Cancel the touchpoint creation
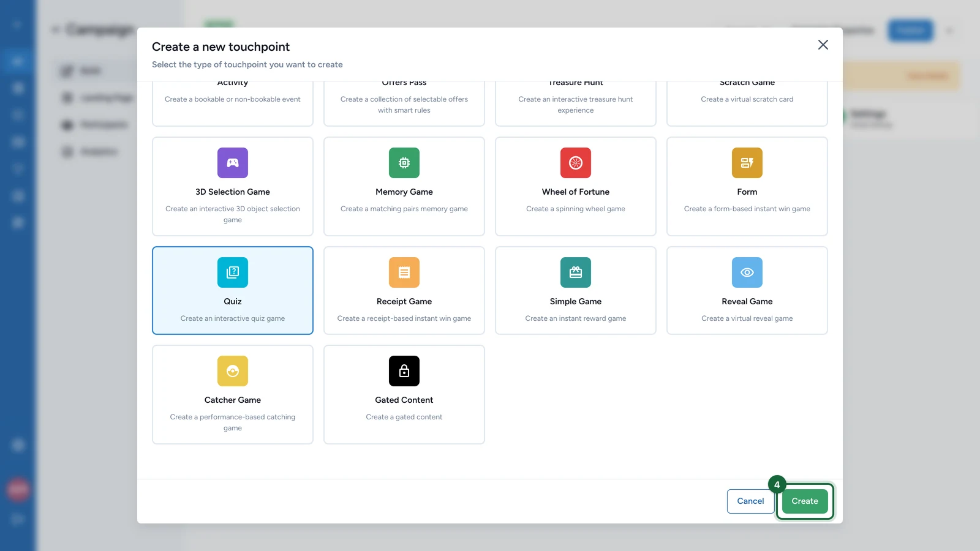The height and width of the screenshot is (551, 980). coord(750,501)
